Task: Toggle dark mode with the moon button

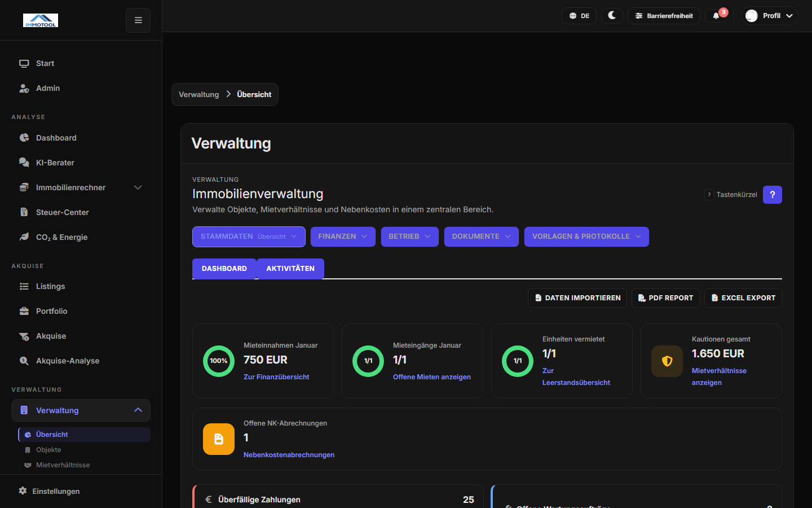Action: [x=612, y=15]
